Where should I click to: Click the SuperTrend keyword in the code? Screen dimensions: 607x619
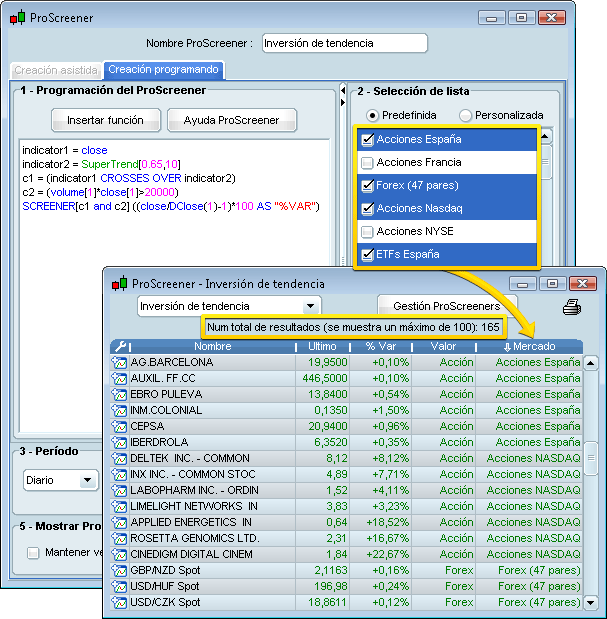110,164
